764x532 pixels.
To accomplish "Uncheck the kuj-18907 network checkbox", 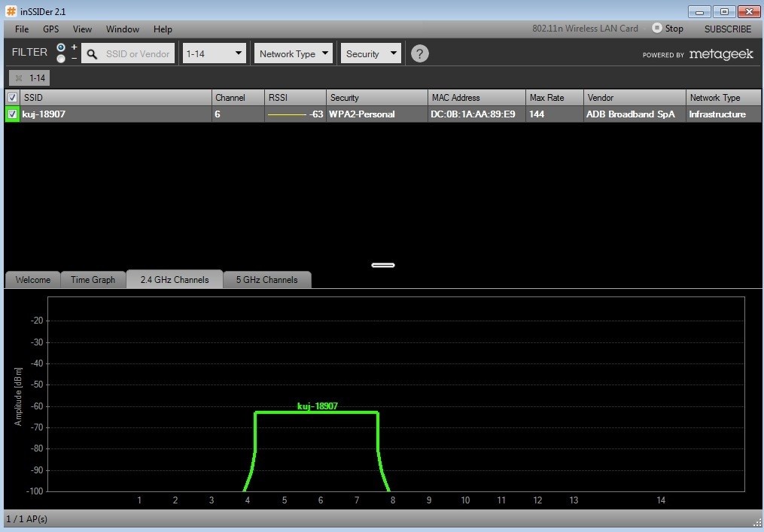I will [12, 114].
